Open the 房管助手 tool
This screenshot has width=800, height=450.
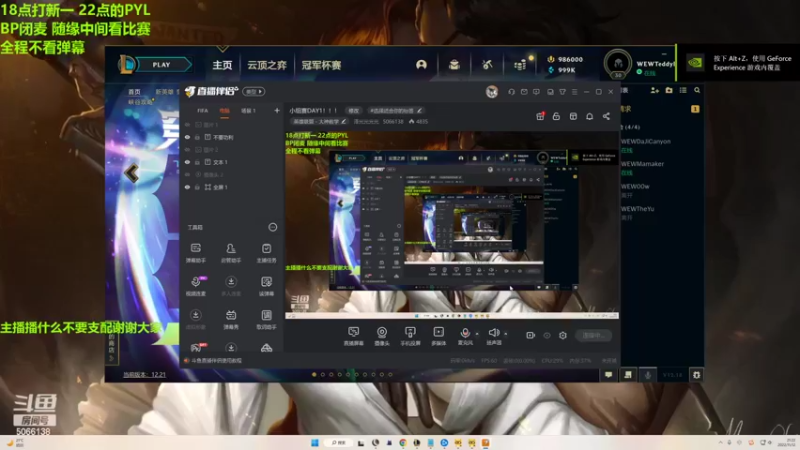(x=231, y=253)
